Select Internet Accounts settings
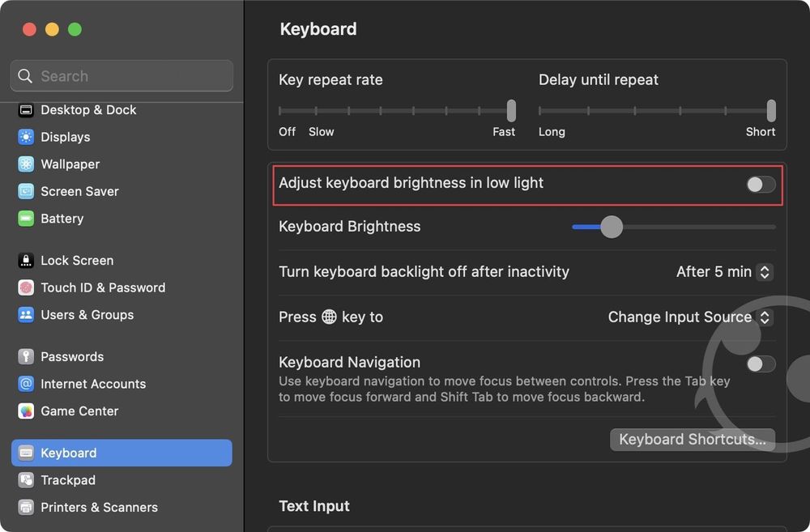This screenshot has width=810, height=532. (93, 384)
